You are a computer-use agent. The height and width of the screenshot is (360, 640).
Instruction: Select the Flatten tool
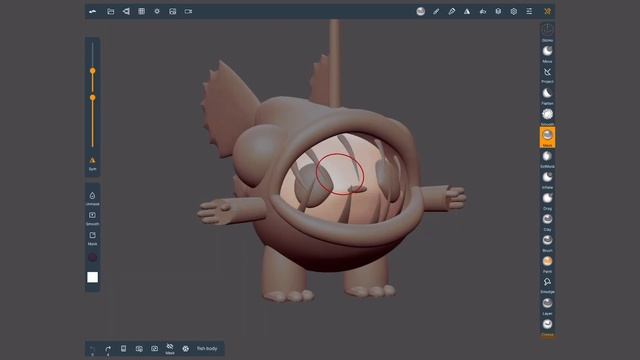pos(547,96)
